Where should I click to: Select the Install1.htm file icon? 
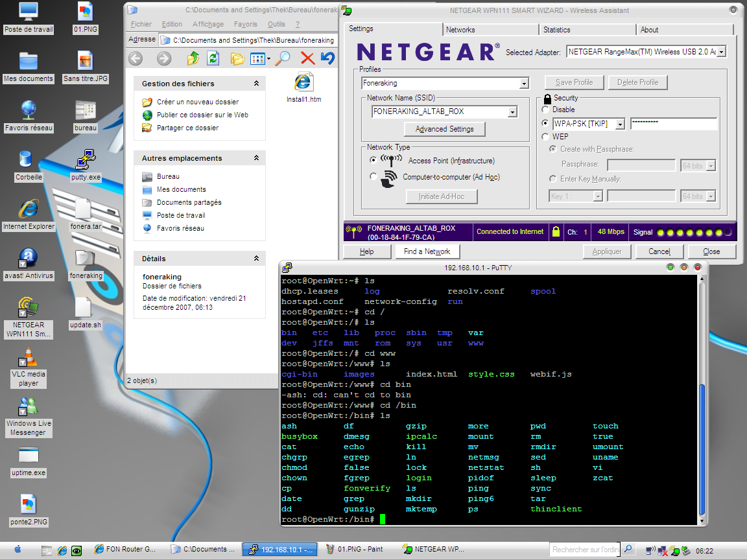303,82
